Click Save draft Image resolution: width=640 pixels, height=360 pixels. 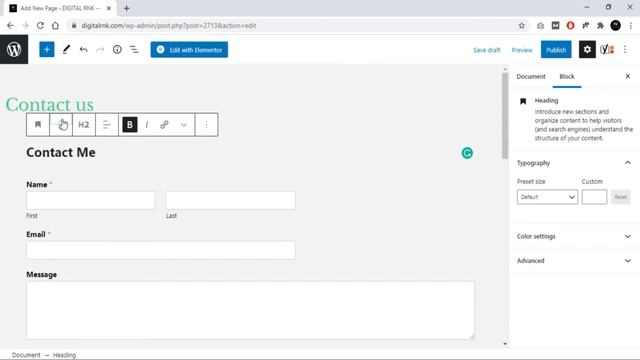click(x=487, y=50)
